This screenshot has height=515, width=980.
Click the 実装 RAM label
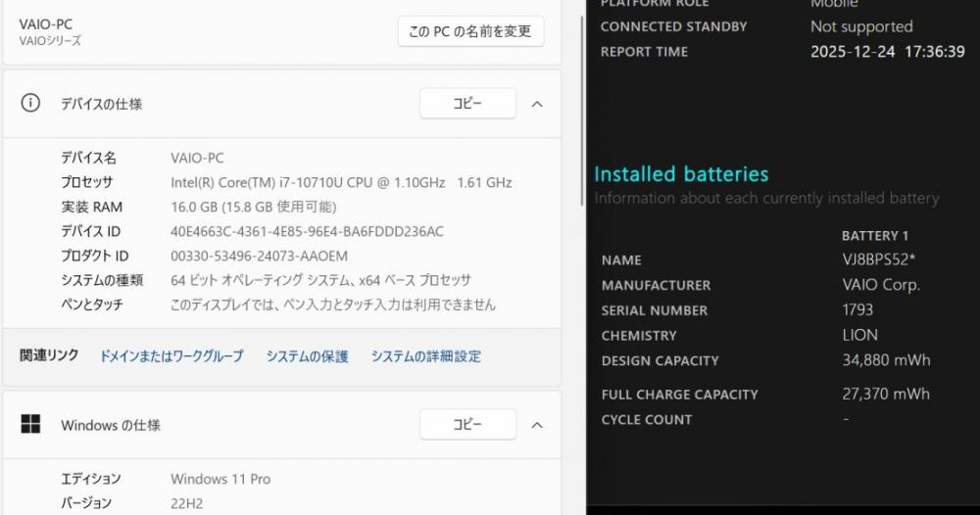pyautogui.click(x=91, y=207)
